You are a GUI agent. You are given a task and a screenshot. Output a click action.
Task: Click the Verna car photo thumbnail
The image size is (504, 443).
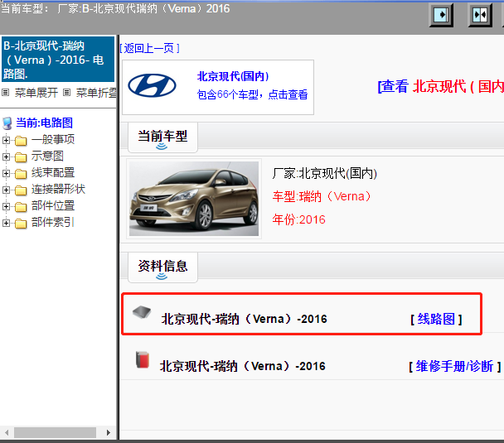tap(194, 199)
